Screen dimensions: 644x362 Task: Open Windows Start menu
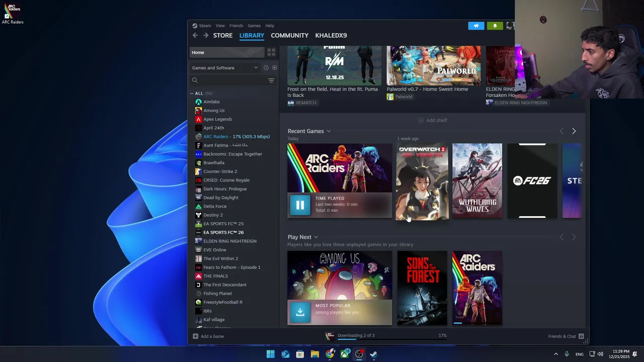coord(271,354)
